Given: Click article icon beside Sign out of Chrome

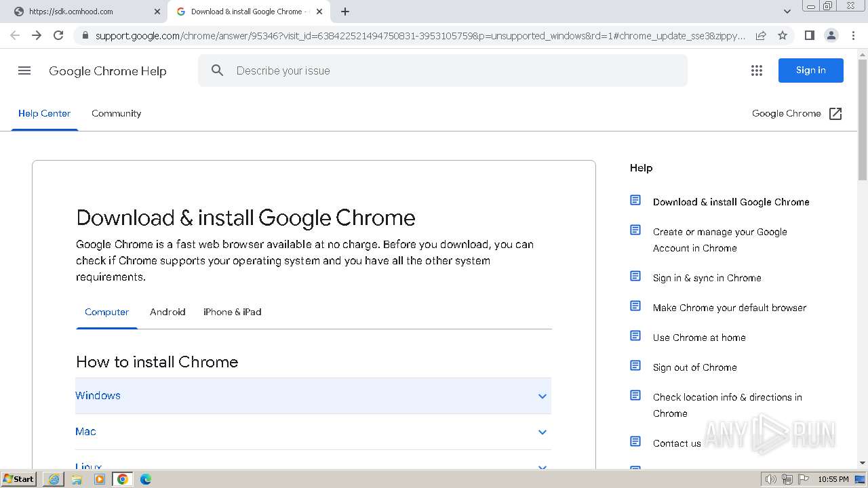Looking at the screenshot, I should tap(635, 366).
